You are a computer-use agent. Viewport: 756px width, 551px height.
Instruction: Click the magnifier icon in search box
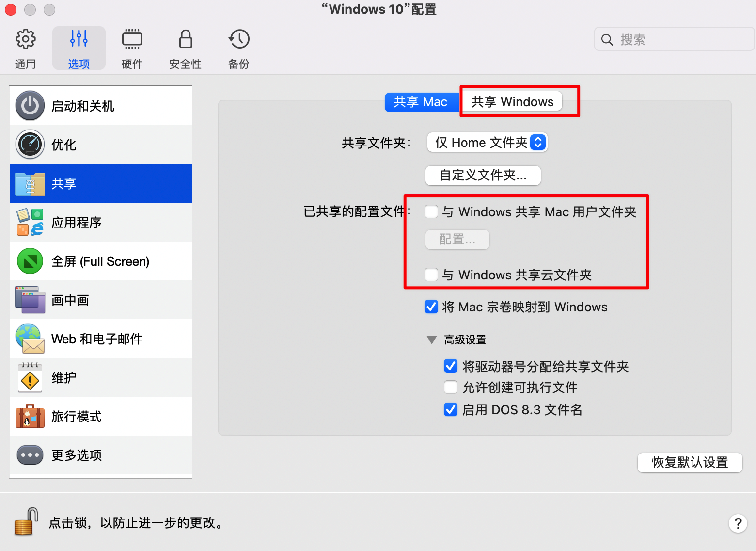point(607,40)
